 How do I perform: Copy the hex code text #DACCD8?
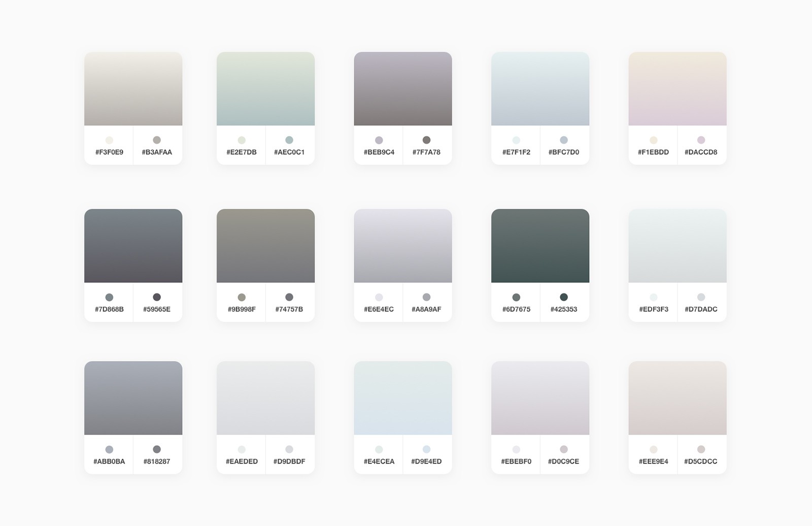[x=701, y=152]
